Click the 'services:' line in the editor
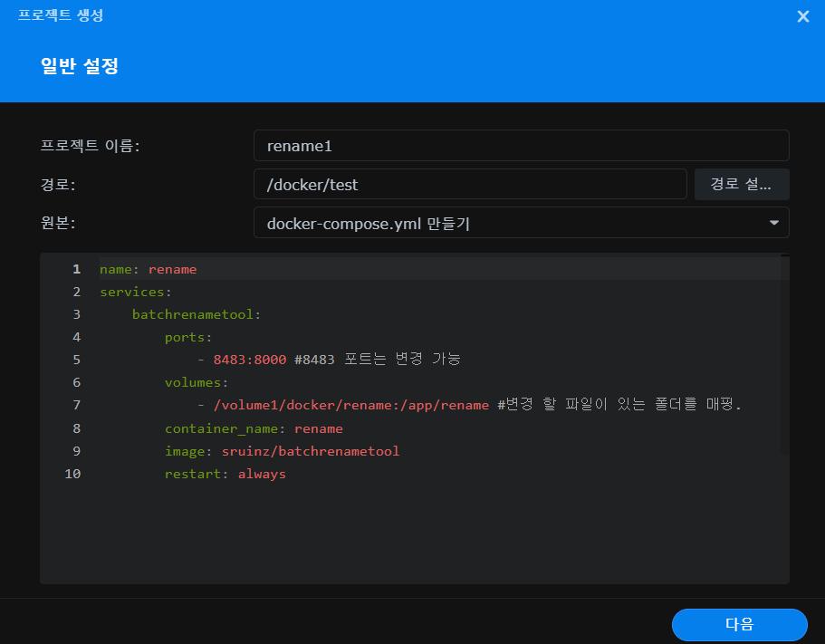Viewport: 825px width, 644px height. pos(136,292)
